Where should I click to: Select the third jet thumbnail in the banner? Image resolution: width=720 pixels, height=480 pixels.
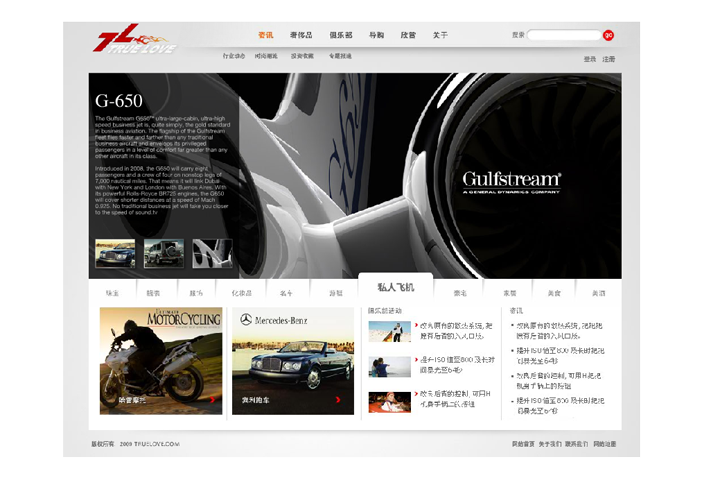point(212,253)
